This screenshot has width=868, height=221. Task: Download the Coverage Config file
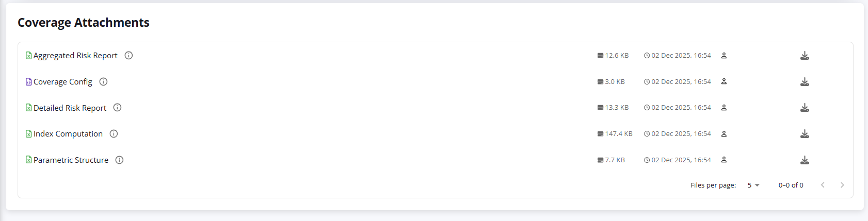point(805,82)
